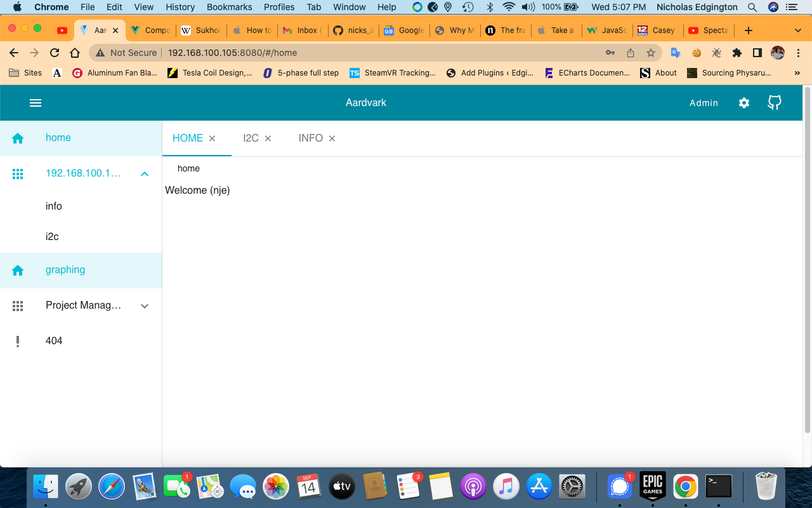812x508 pixels.
Task: Show hidden bookmarks with the double chevron
Action: tap(797, 73)
